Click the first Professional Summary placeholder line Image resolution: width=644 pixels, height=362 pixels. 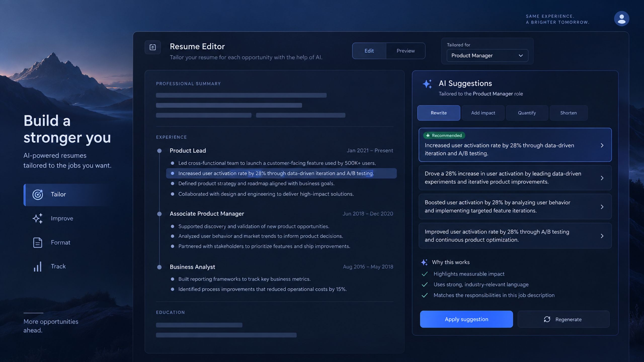[241, 95]
